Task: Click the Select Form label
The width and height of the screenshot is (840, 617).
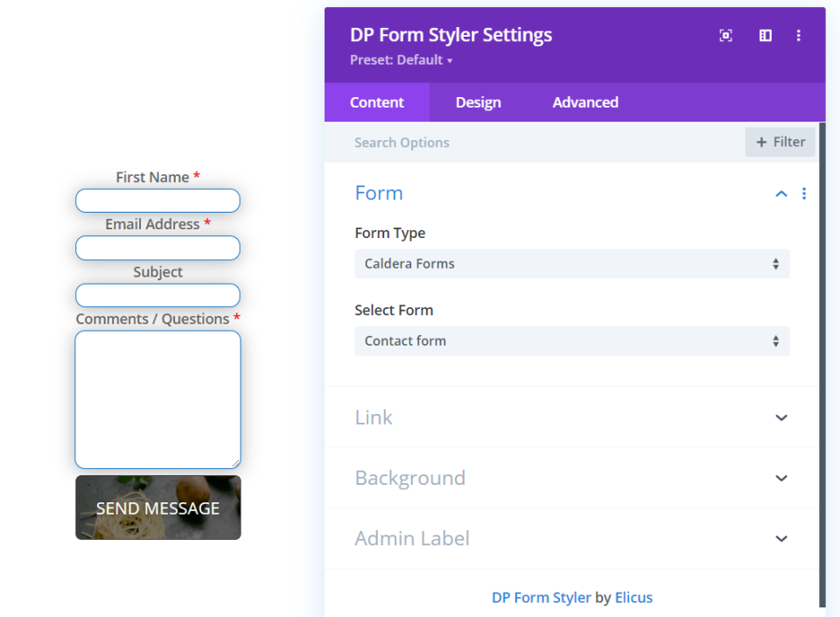Action: [x=394, y=310]
